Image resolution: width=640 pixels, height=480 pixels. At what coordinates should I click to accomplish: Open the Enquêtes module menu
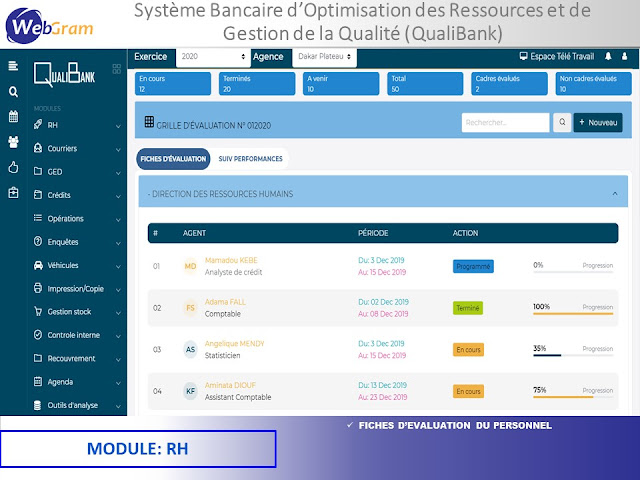(x=78, y=242)
